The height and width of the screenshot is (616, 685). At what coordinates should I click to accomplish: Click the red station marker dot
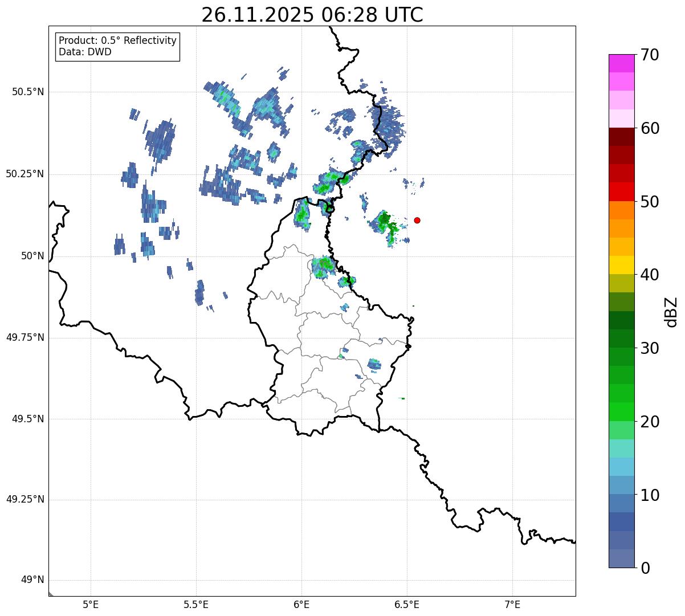coord(417,220)
